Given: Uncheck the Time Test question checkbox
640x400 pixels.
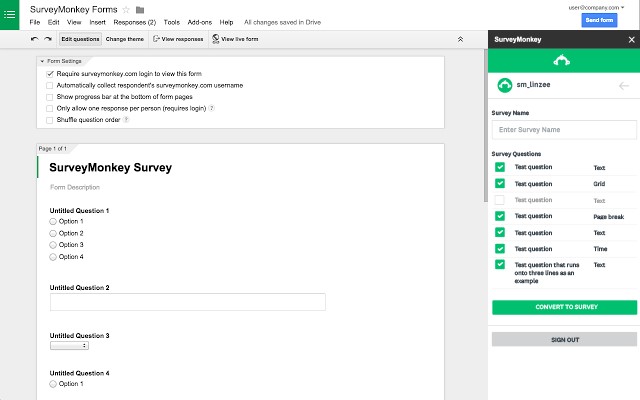Looking at the screenshot, I should 500,249.
